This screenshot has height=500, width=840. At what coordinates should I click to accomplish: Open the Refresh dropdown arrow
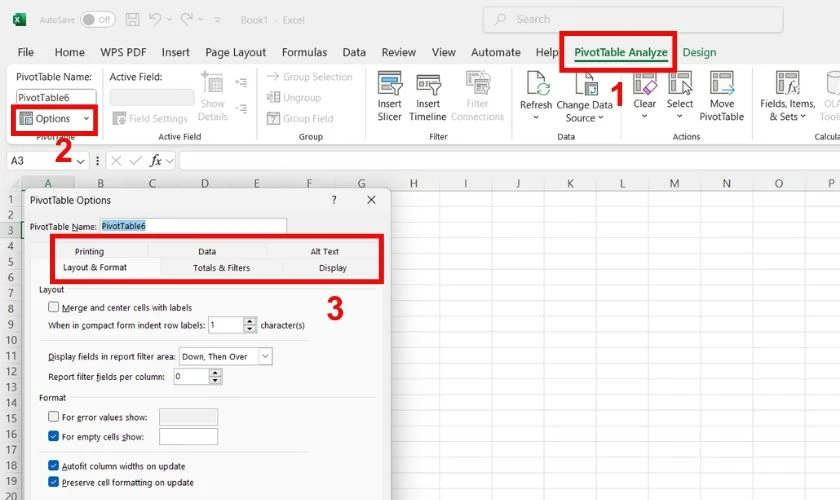pyautogui.click(x=536, y=117)
